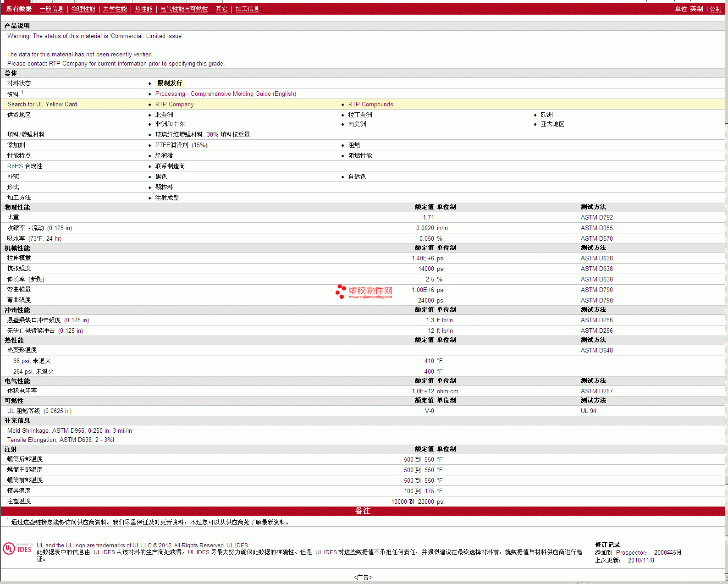Screen dimensions: 728x584
Task: Select 英制 units option
Action: tap(696, 9)
